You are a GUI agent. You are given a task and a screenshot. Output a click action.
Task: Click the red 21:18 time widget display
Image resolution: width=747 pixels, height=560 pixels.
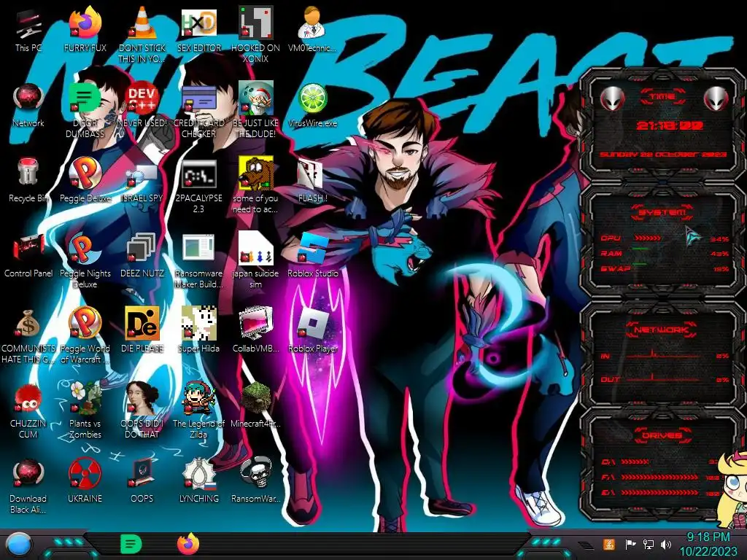tap(670, 125)
